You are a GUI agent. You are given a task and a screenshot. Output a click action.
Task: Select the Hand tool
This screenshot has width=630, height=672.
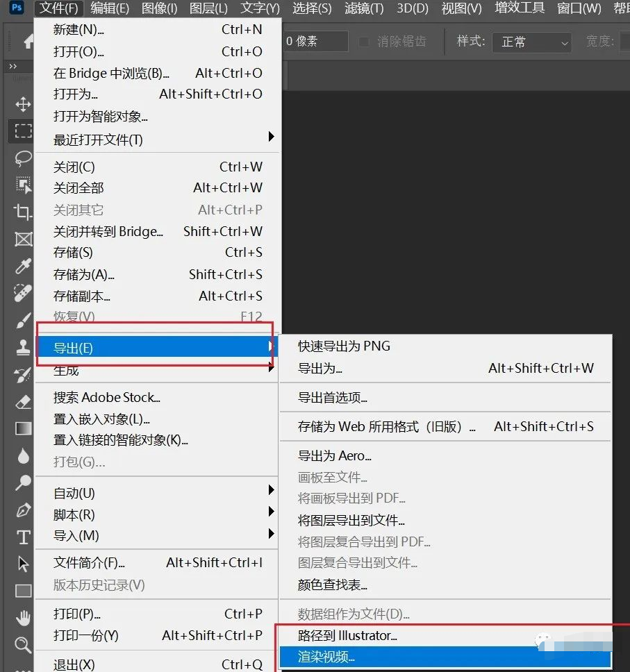[x=23, y=618]
